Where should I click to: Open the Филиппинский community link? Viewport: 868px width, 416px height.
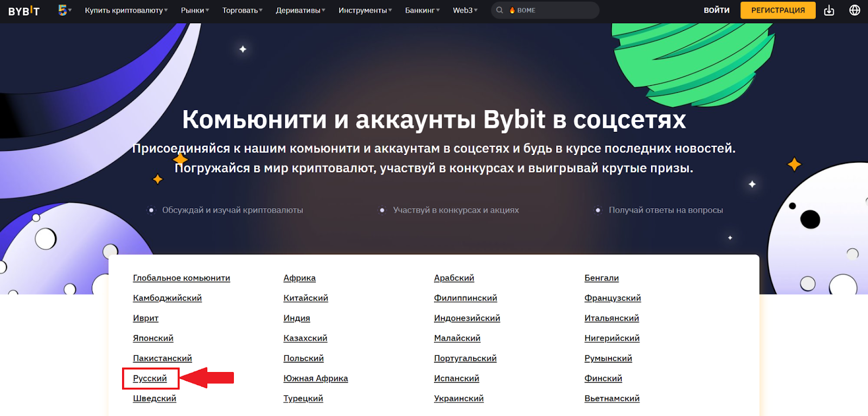pos(465,298)
